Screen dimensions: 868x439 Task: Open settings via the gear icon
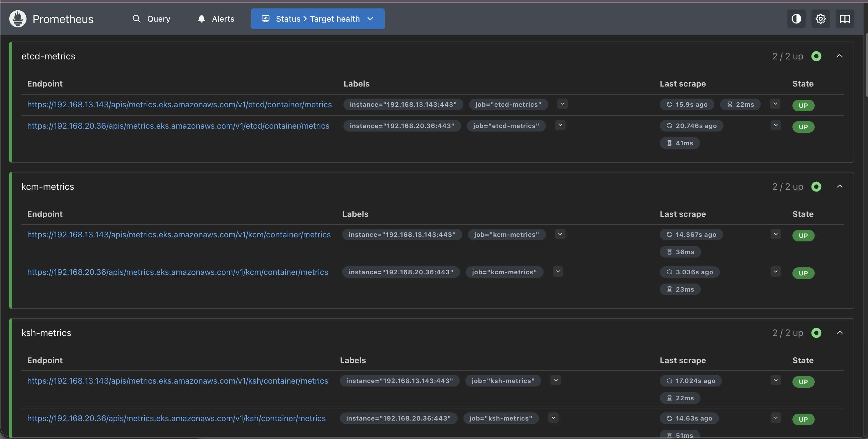click(x=820, y=19)
